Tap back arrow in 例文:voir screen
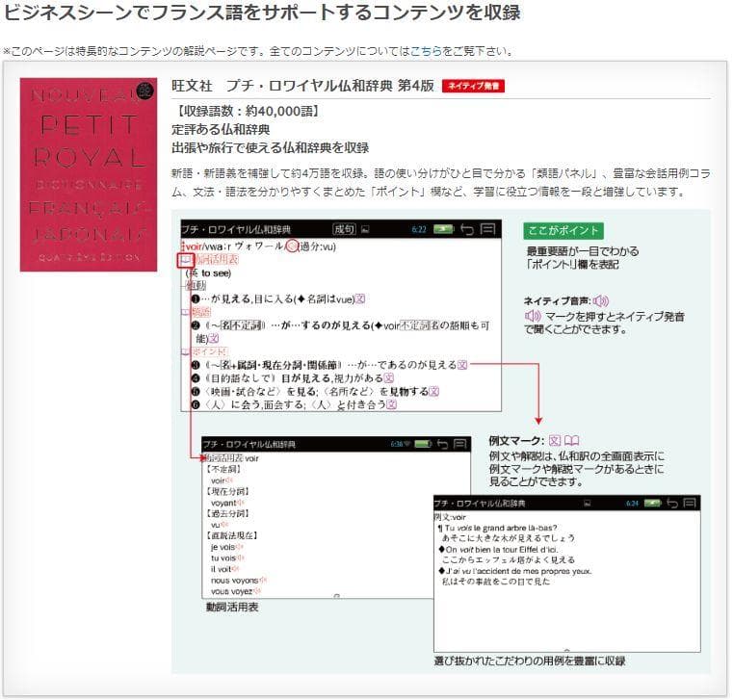The width and height of the screenshot is (733, 700). (x=672, y=504)
